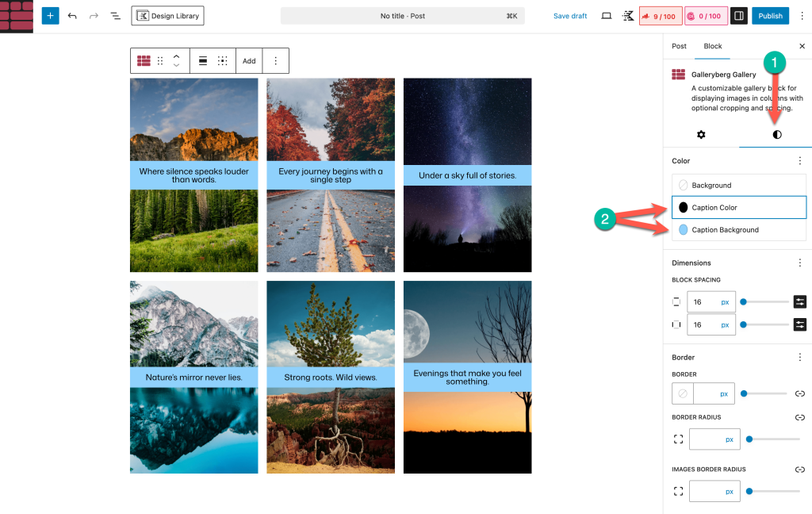Click the device preview laptop icon
This screenshot has width=812, height=514.
[x=607, y=16]
